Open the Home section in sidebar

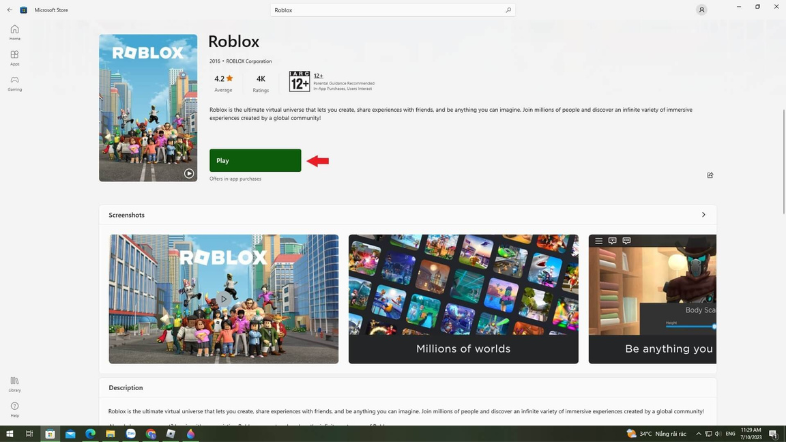click(x=14, y=31)
